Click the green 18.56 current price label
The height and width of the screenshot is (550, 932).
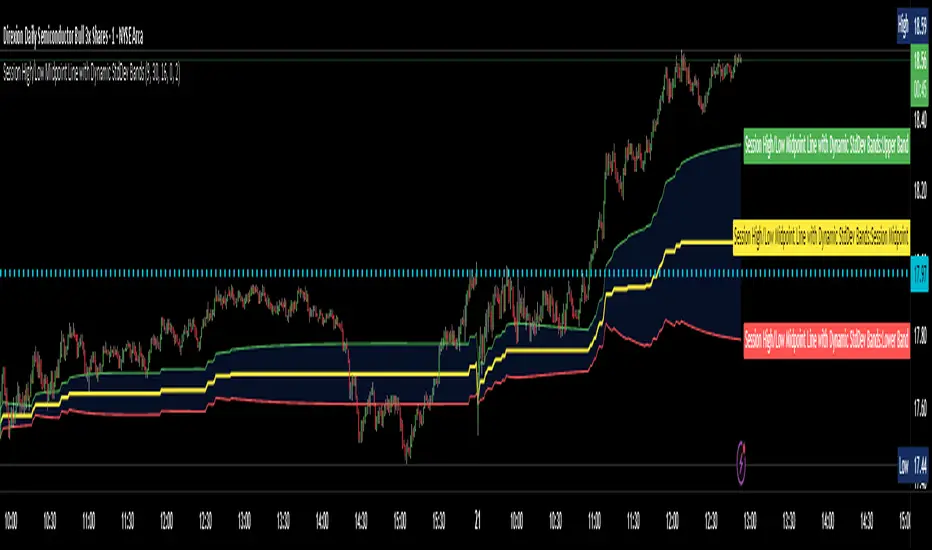coord(920,78)
